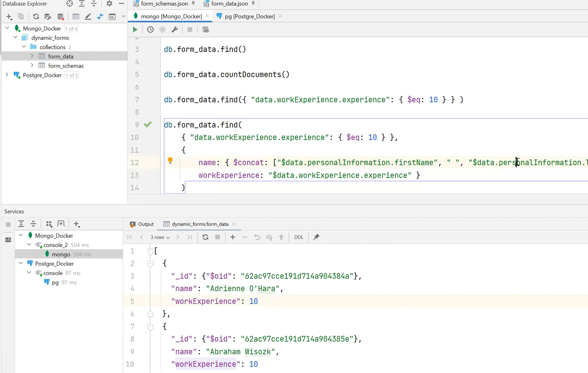Image resolution: width=588 pixels, height=373 pixels.
Task: Expand all nodes in Database Explorer
Action: click(81, 3)
